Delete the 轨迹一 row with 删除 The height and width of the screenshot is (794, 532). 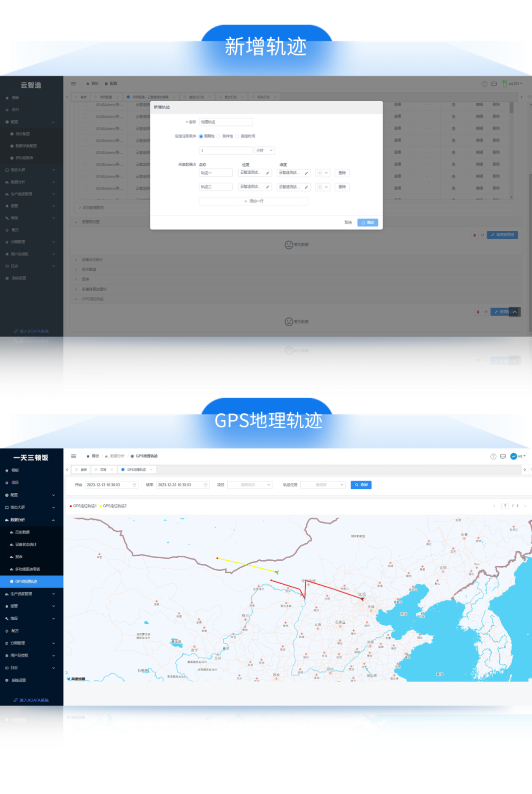[x=342, y=173]
